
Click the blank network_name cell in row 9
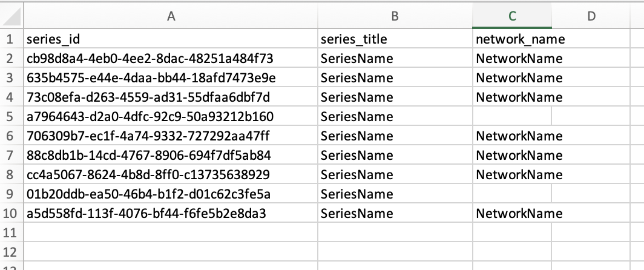(512, 194)
